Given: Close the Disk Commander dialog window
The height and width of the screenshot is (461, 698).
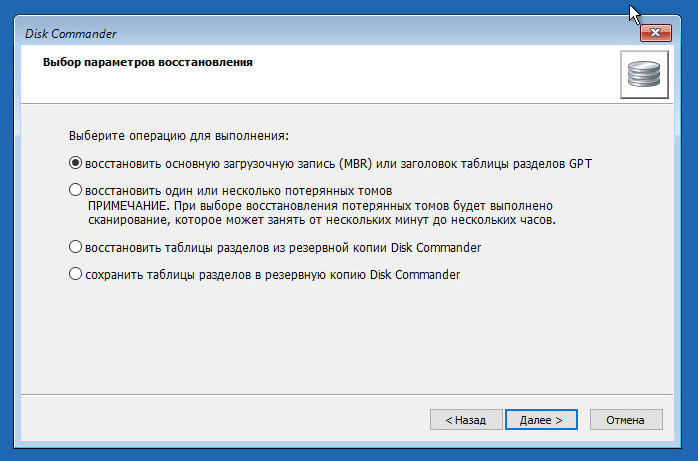Looking at the screenshot, I should (x=655, y=33).
